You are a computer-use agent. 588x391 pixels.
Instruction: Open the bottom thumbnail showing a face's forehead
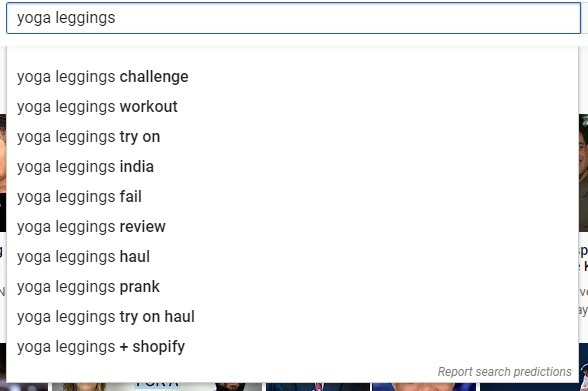424,387
